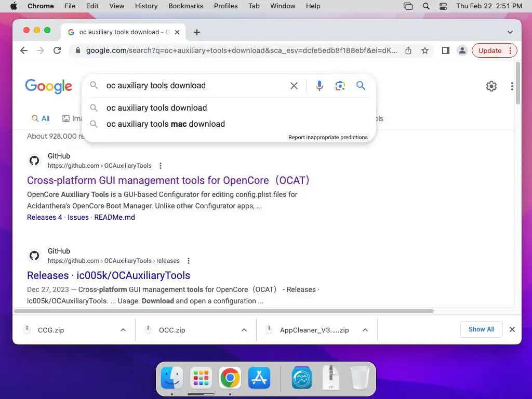Click the horizontal scrollbar
Image resolution: width=532 pixels, height=399 pixels.
pyautogui.click(x=224, y=311)
